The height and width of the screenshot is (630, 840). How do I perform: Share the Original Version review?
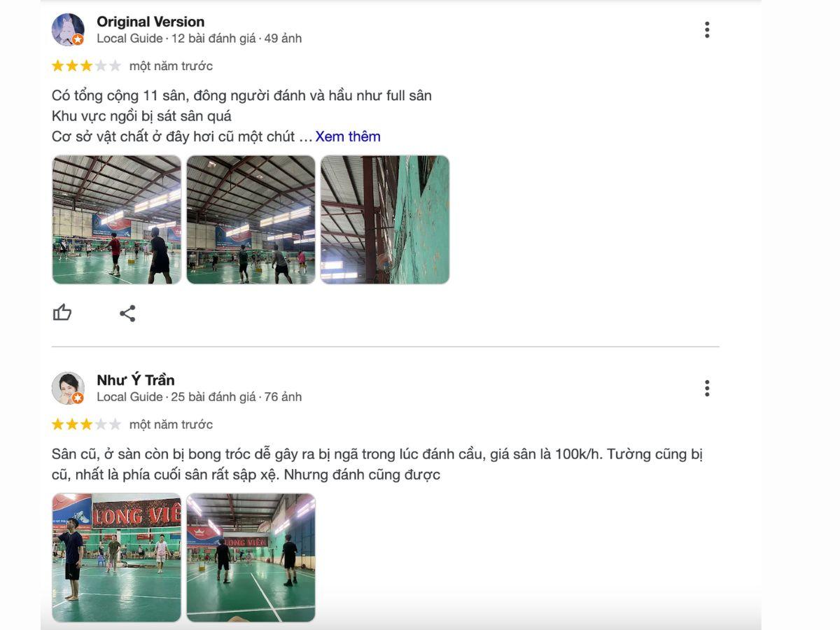click(x=127, y=313)
